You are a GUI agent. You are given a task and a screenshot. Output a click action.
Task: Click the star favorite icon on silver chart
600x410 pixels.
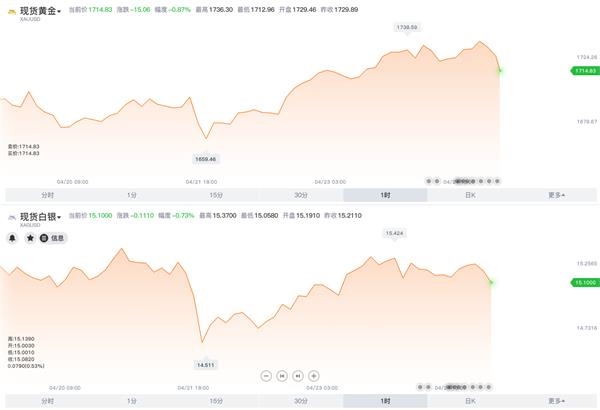tap(30, 238)
